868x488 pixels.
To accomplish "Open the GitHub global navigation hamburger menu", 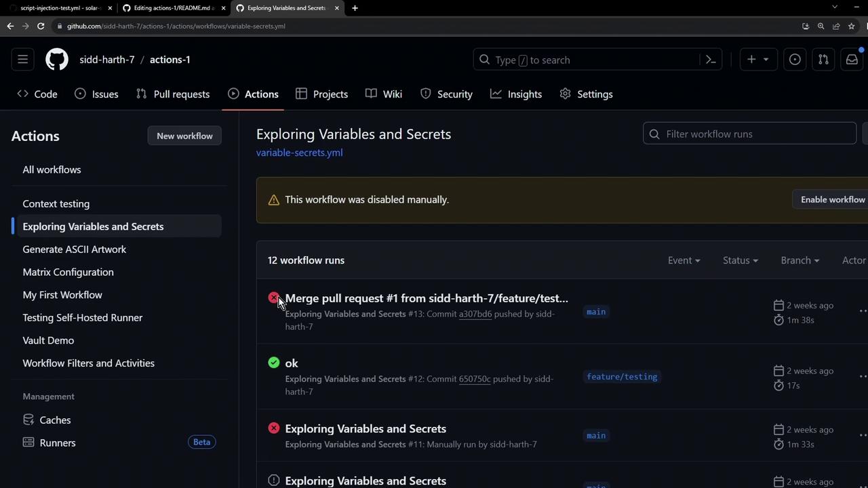I will pos(22,60).
